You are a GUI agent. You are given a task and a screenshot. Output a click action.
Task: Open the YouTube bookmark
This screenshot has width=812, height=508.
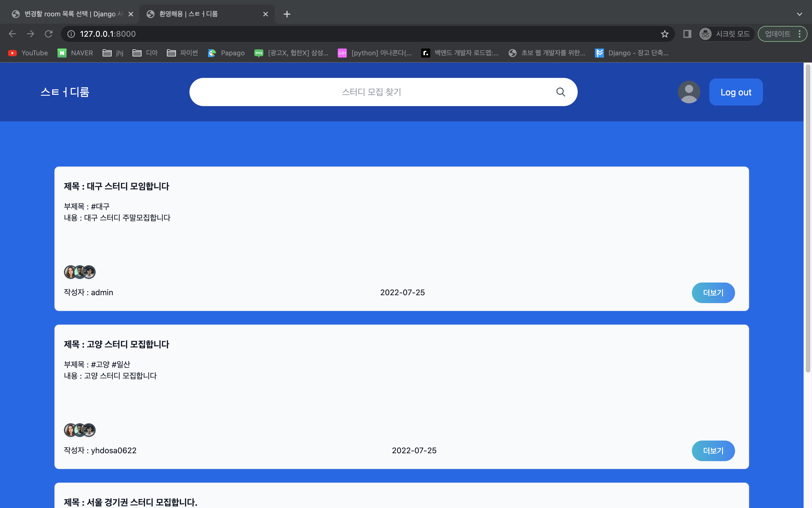(x=28, y=53)
